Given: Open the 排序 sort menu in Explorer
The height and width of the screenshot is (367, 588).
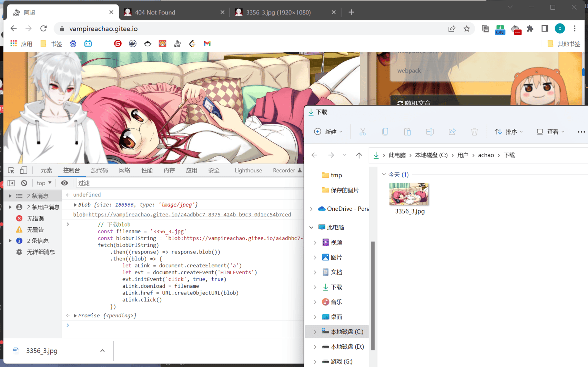Looking at the screenshot, I should tap(509, 132).
